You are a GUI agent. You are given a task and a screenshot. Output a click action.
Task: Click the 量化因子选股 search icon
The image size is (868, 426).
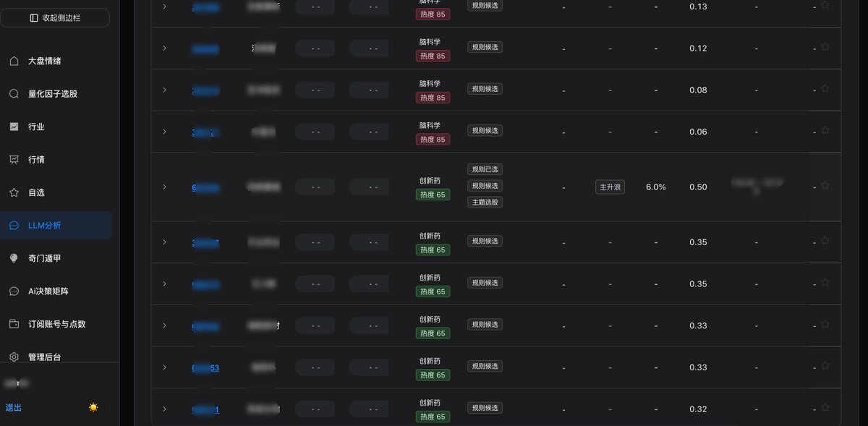tap(14, 93)
